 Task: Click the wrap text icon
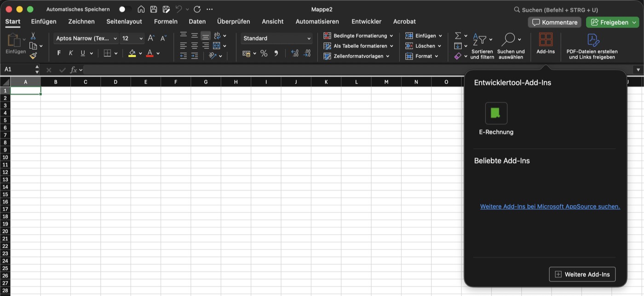tap(217, 35)
